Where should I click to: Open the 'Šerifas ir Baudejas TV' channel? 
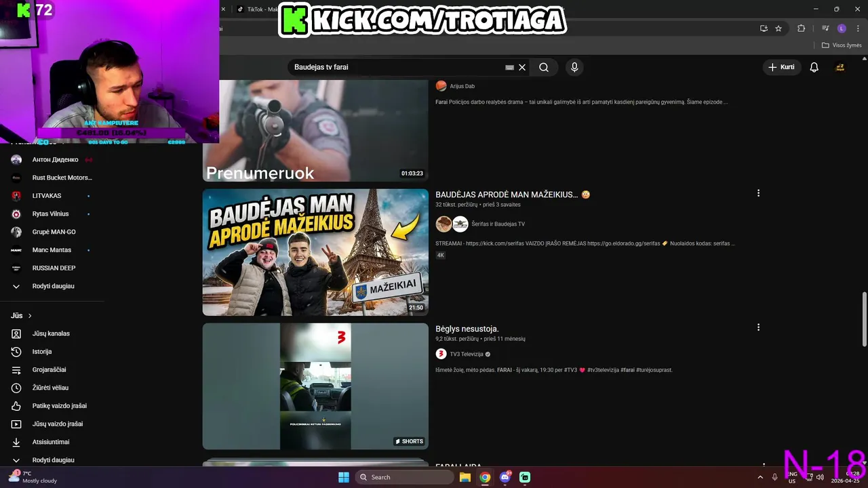(498, 224)
